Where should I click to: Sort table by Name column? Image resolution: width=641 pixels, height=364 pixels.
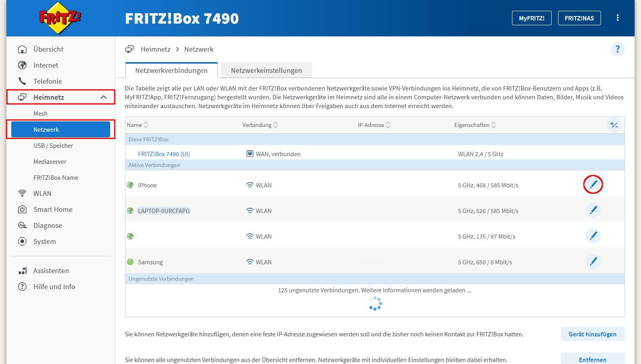(137, 125)
